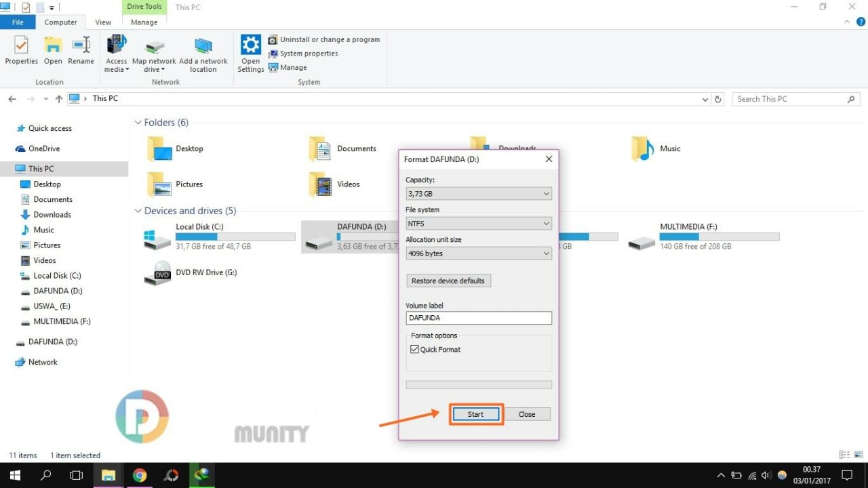Screen dimensions: 868x488
Task: Click the Refresh button beside address bar
Action: pos(718,99)
